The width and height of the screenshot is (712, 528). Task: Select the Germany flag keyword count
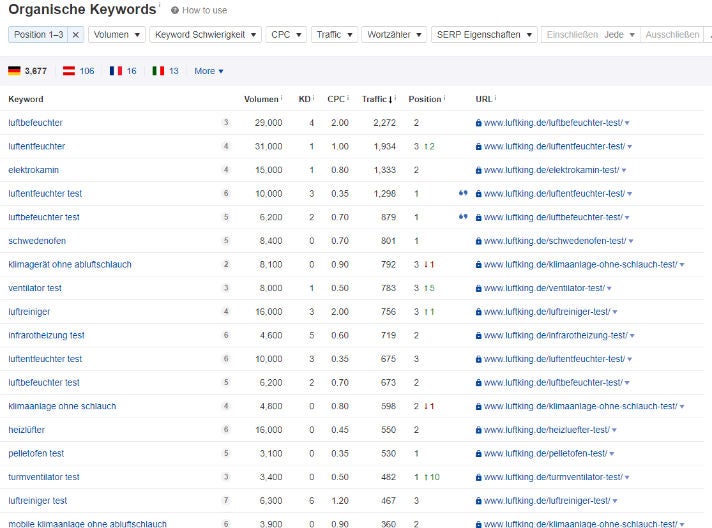(27, 71)
